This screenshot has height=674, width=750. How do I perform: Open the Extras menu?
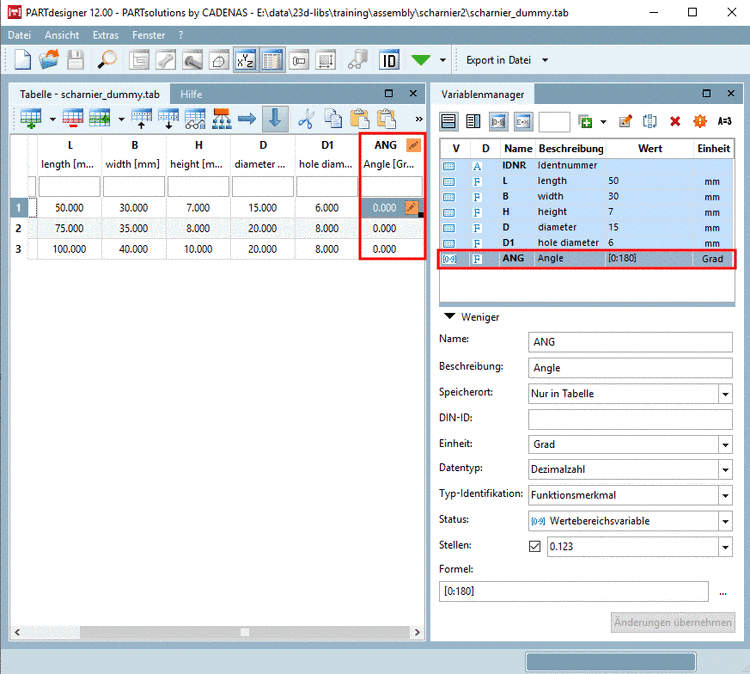coord(105,35)
